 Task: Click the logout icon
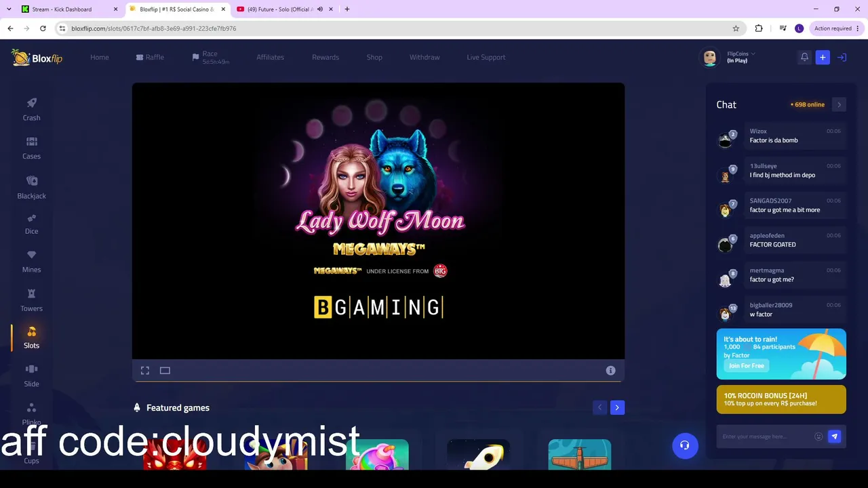click(x=842, y=58)
